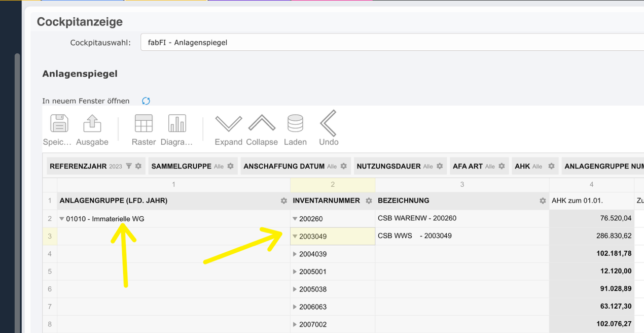This screenshot has width=644, height=333.
Task: Click the Speichern save icon
Action: coord(57,123)
